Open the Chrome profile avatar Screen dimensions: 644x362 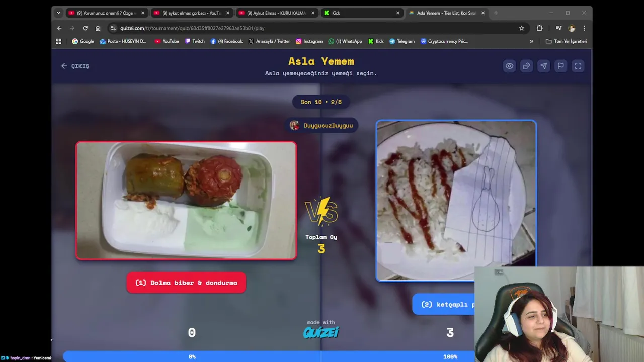click(x=572, y=28)
